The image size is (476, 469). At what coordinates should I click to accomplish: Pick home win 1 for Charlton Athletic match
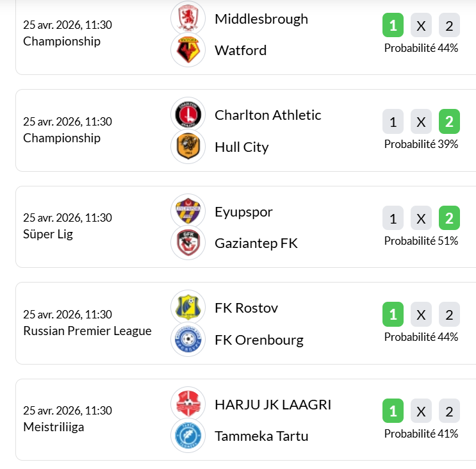[x=393, y=122]
